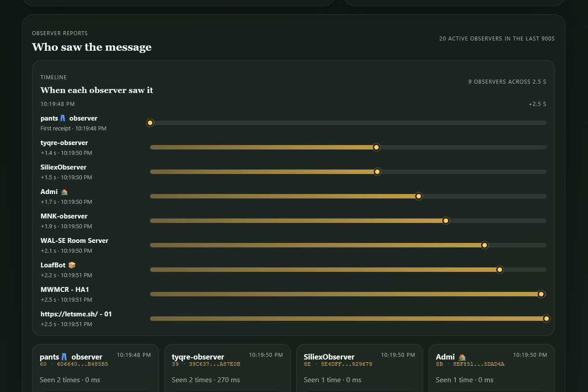Click the https://letsme.sh/ - 01 label
The height and width of the screenshot is (392, 588).
point(76,314)
